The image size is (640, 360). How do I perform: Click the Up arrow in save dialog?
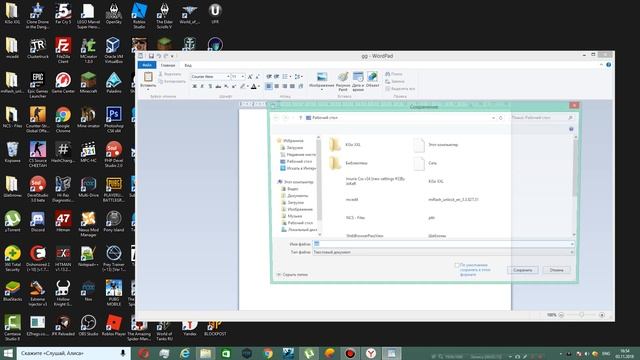(x=300, y=118)
